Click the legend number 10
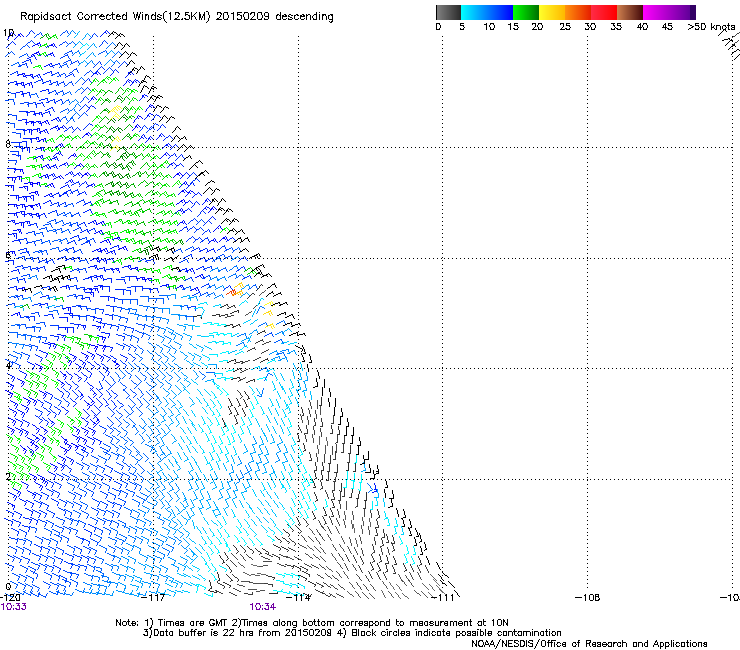Image resolution: width=740 pixels, height=650 pixels. coord(489,27)
